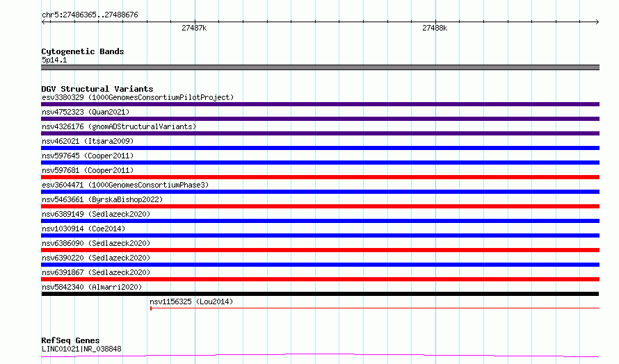This screenshot has height=364, width=619.
Task: Open esv3604471 1000GenomesConsortiumPhase3 label
Action: point(125,185)
